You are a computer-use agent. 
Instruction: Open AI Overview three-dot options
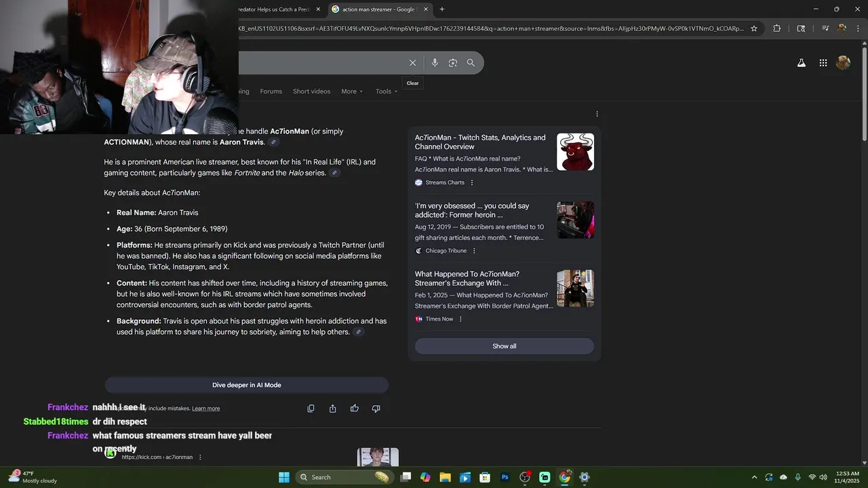click(x=597, y=114)
